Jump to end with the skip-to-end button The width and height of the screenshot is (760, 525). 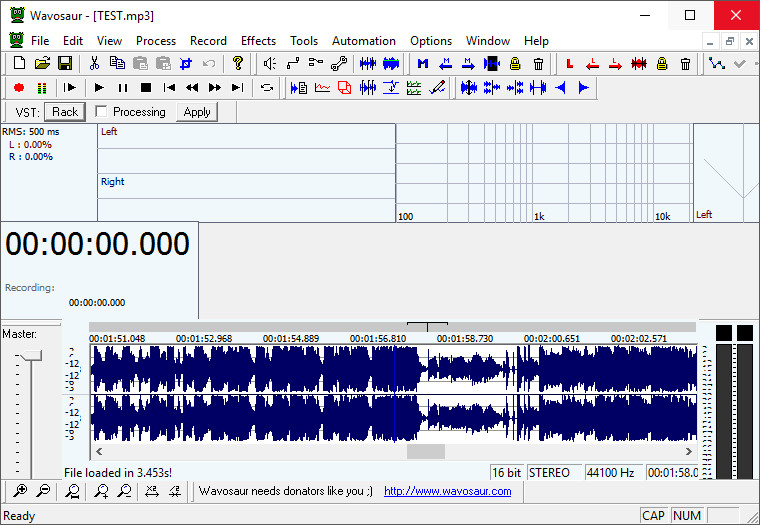pos(238,88)
